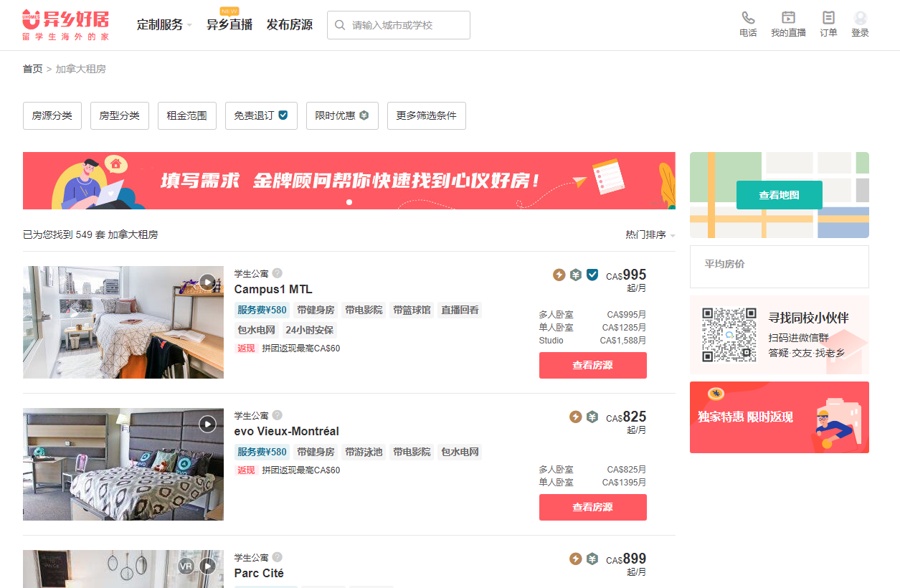Click the 登录 user avatar icon
This screenshot has width=900, height=588.
(x=860, y=19)
